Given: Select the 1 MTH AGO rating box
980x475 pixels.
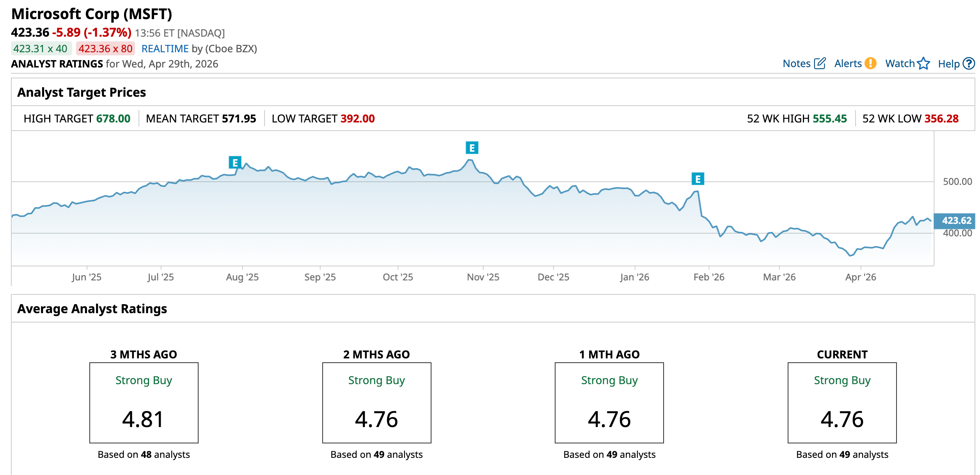Looking at the screenshot, I should click(x=609, y=402).
